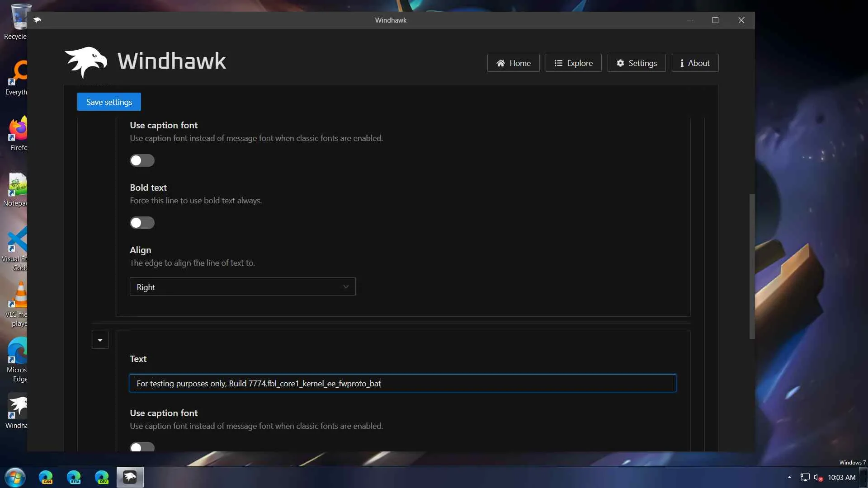Show hidden tray icons arrow
Viewport: 868px width, 488px height.
coord(789,477)
